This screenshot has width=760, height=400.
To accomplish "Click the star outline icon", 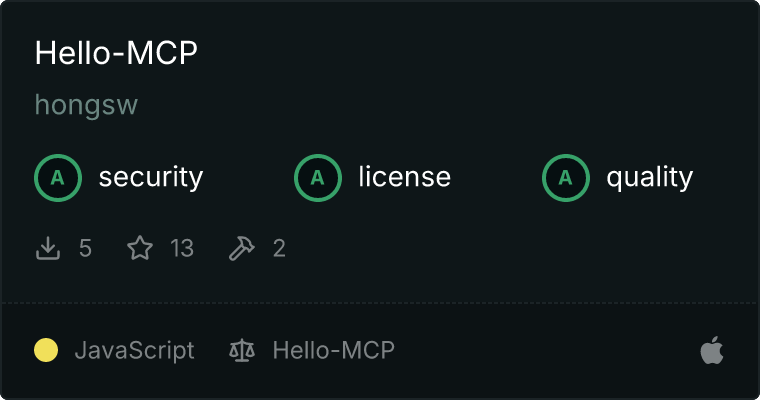I will coord(140,248).
